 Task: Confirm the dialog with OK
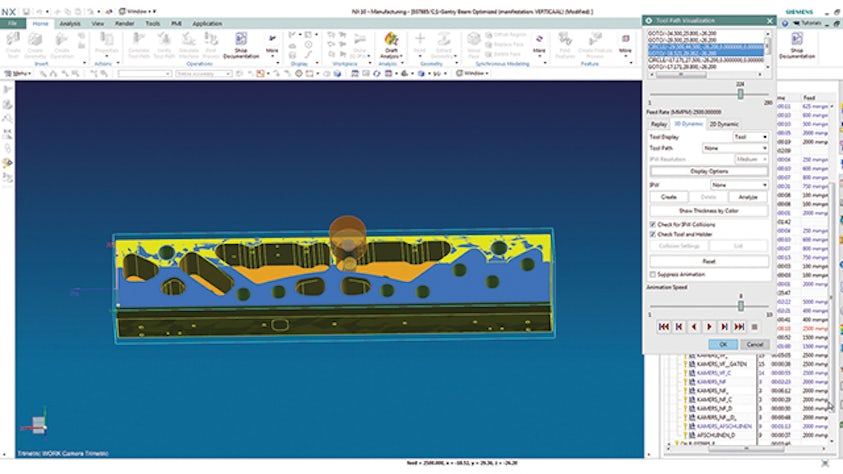[x=723, y=344]
